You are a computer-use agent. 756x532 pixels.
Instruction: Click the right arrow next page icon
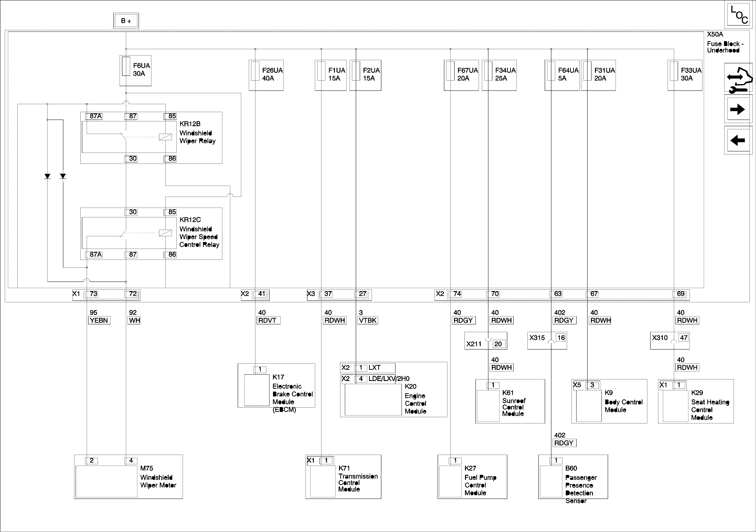739,109
